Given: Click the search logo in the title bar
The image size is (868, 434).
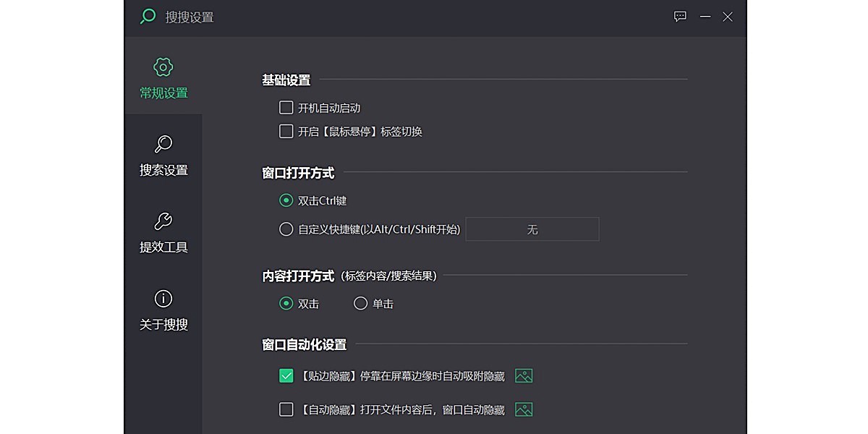Looking at the screenshot, I should 146,16.
